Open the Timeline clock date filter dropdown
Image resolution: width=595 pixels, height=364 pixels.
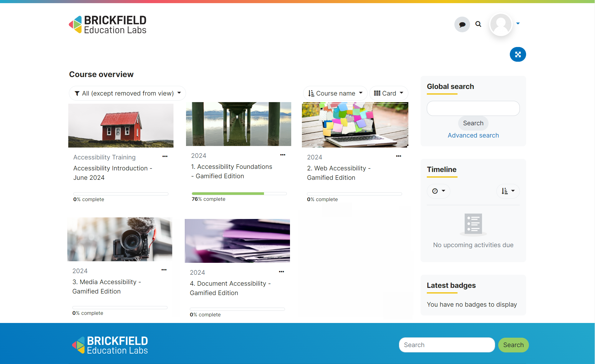438,191
